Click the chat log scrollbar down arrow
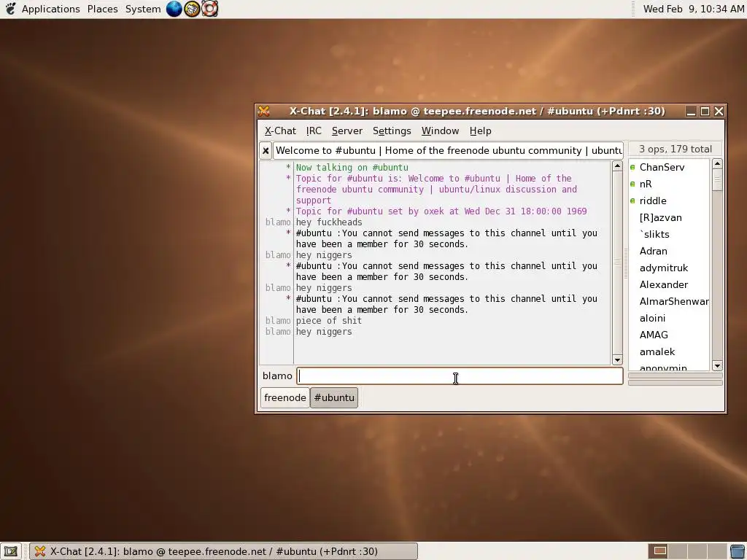Image resolution: width=747 pixels, height=560 pixels. [x=617, y=360]
